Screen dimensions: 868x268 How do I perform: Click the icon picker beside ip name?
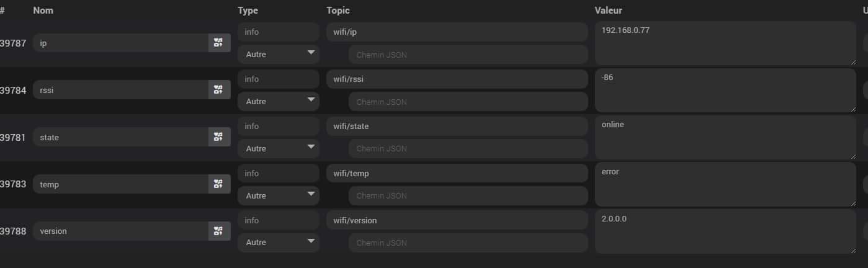click(219, 43)
